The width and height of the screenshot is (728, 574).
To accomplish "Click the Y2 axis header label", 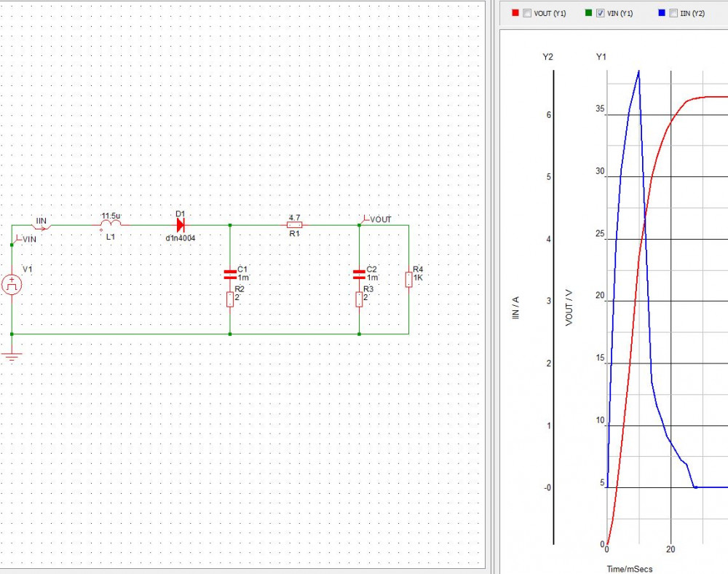I will click(548, 57).
